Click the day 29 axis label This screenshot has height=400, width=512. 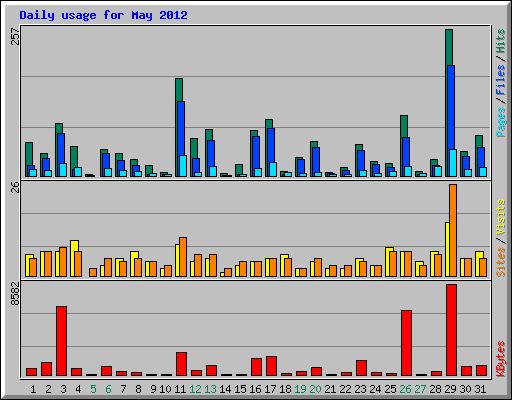(x=450, y=389)
